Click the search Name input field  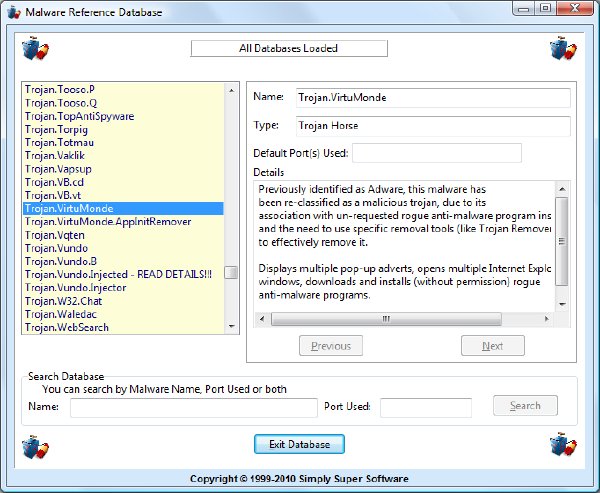[194, 408]
